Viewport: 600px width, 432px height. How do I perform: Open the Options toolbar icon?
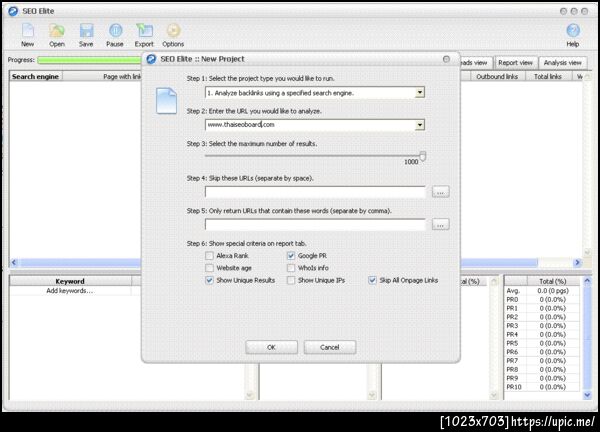tap(173, 35)
